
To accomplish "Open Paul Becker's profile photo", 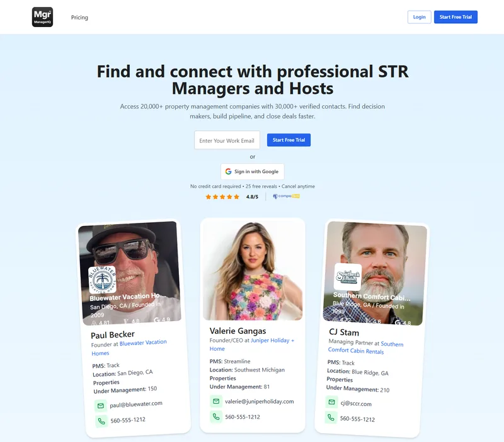I will pos(130,273).
